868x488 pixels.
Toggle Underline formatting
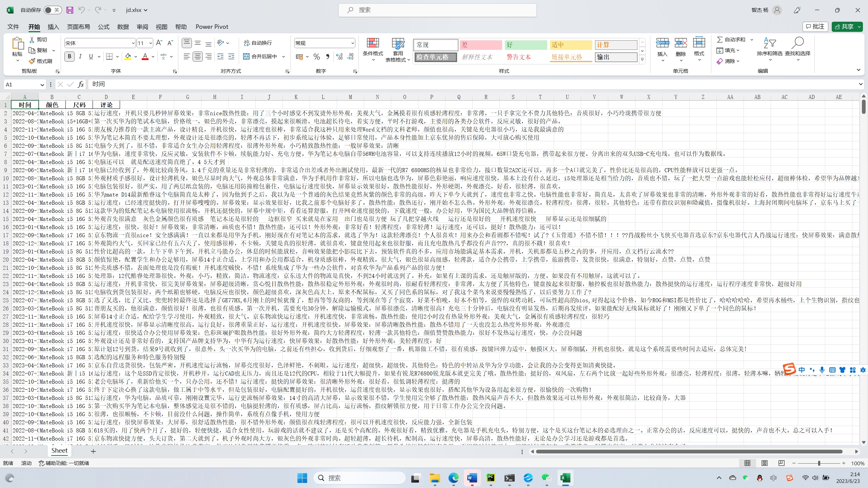[91, 57]
